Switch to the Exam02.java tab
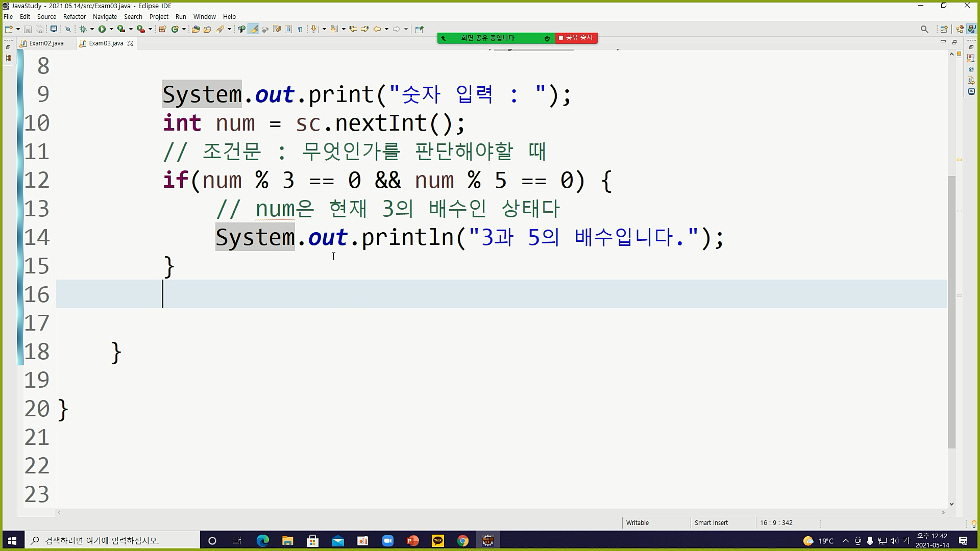 [46, 43]
